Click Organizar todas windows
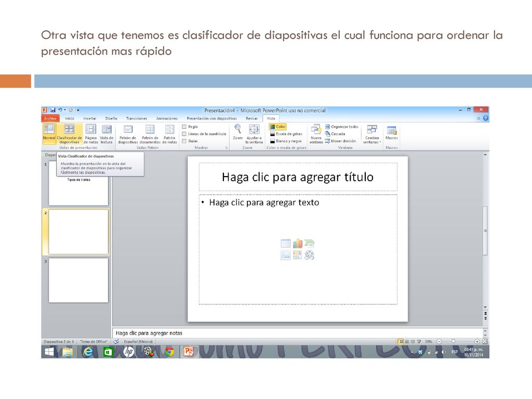 tap(342, 127)
